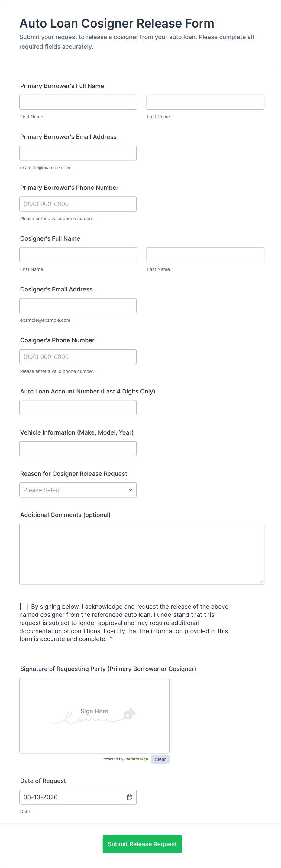Click the calendar icon in Date of Request

(x=129, y=797)
